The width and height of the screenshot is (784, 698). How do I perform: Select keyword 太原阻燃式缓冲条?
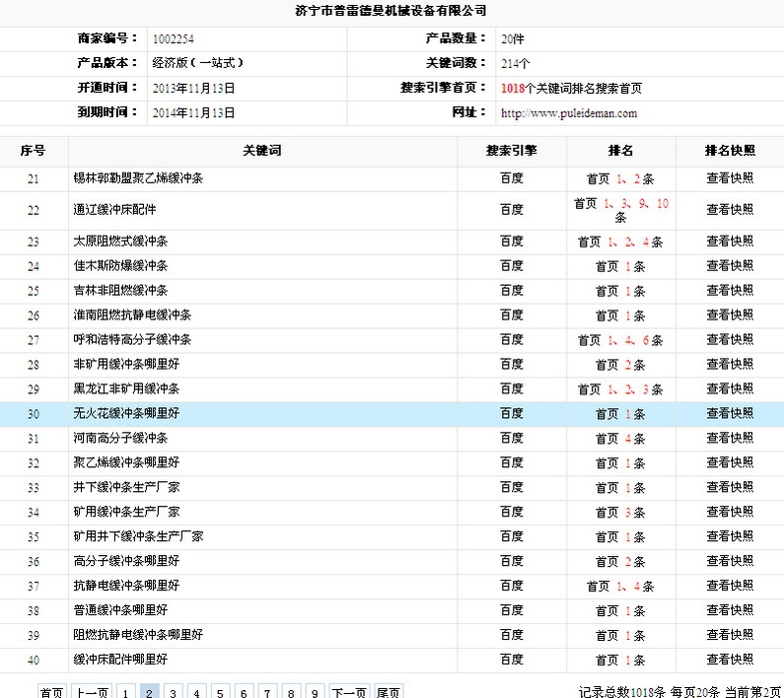(x=120, y=242)
